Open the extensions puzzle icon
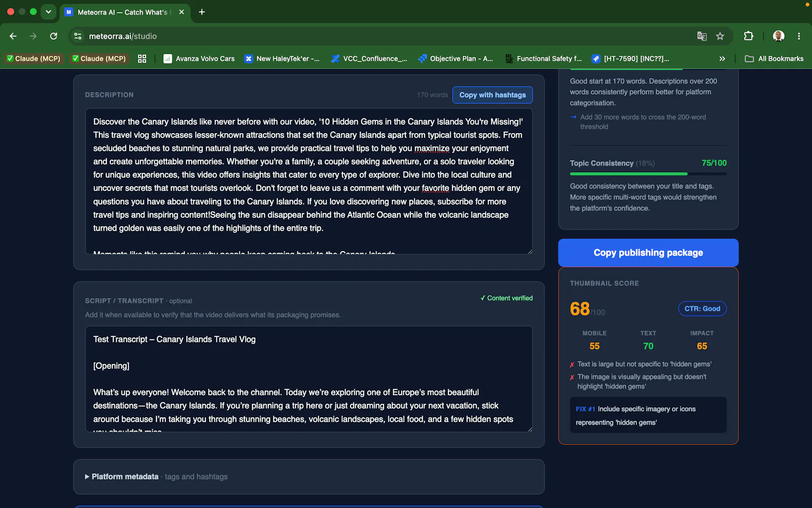812x508 pixels. click(x=748, y=36)
